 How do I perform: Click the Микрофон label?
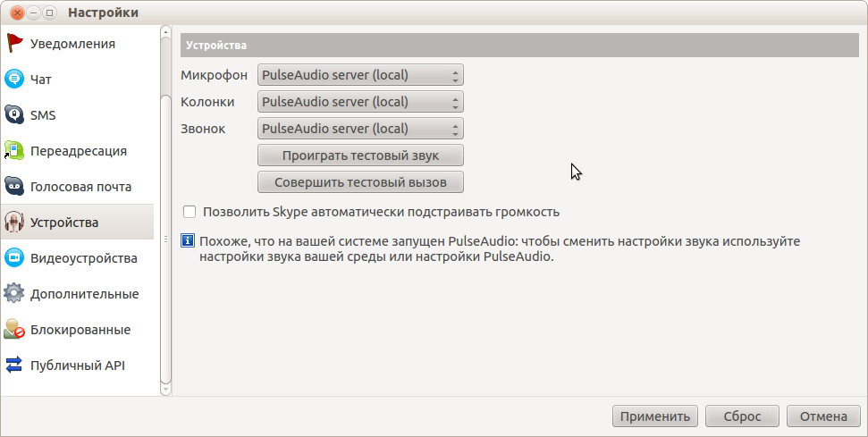coord(214,75)
